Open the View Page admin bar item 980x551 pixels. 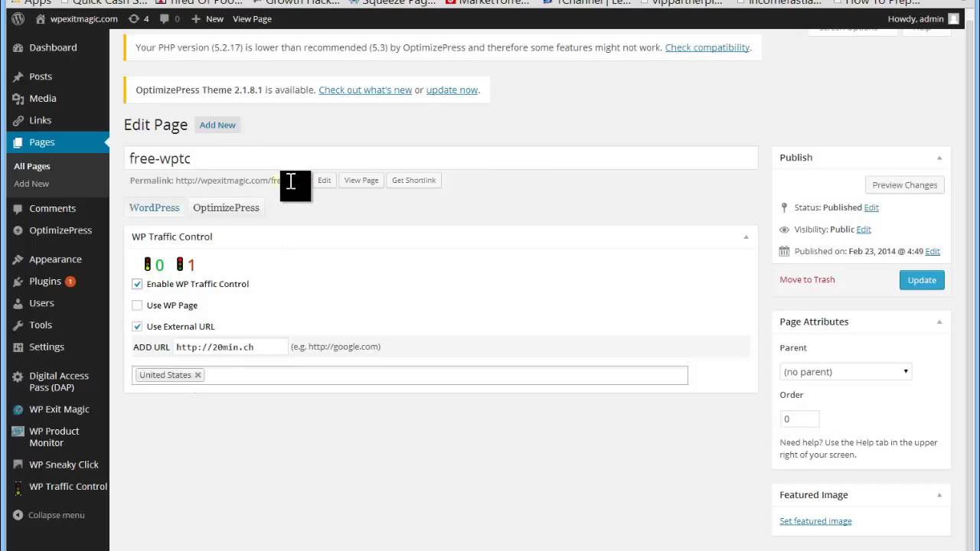[252, 18]
